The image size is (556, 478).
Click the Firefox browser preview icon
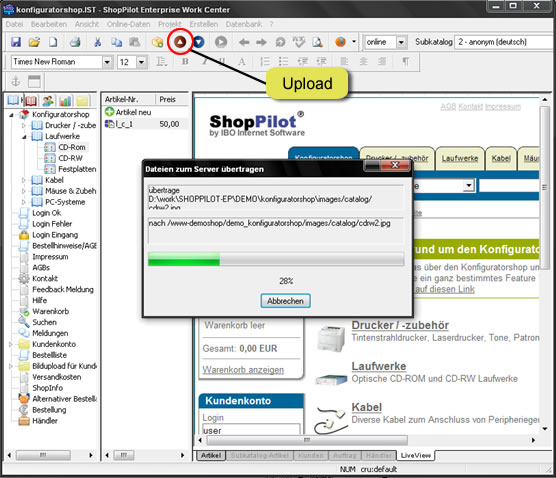340,42
